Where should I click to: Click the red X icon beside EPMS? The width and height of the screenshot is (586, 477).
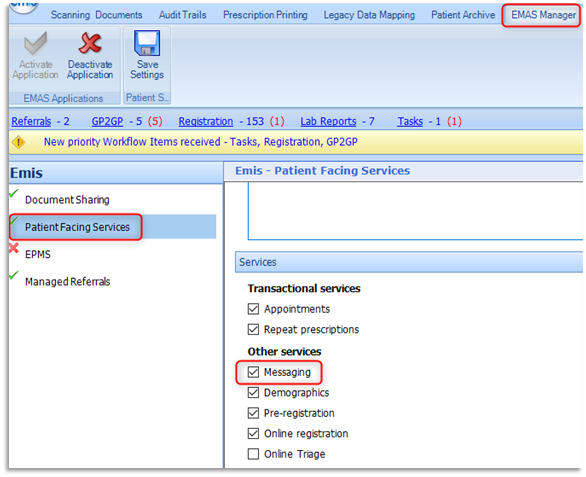[14, 248]
